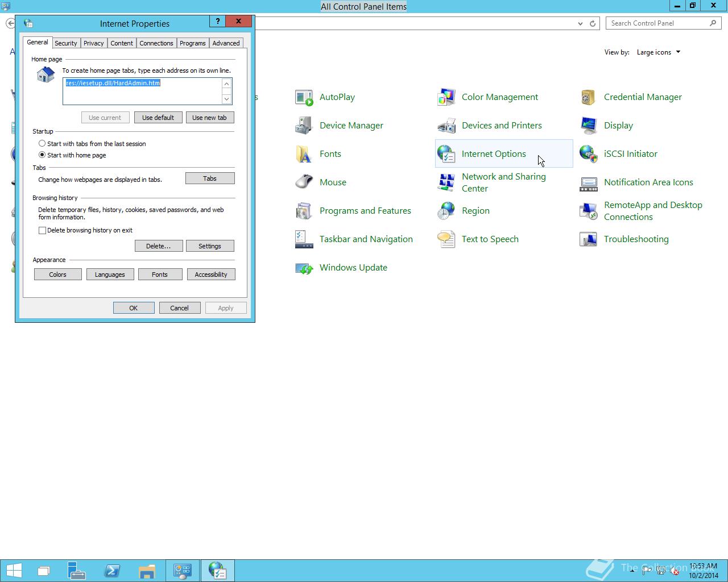Viewport: 728px width, 582px height.
Task: Click the Control Panel back arrow
Action: (x=10, y=23)
